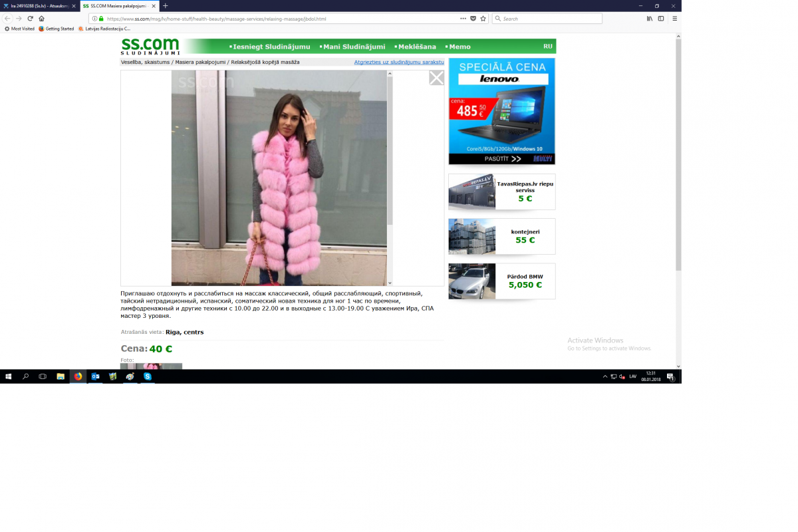
Task: Open new browser tab plus button
Action: (x=166, y=5)
